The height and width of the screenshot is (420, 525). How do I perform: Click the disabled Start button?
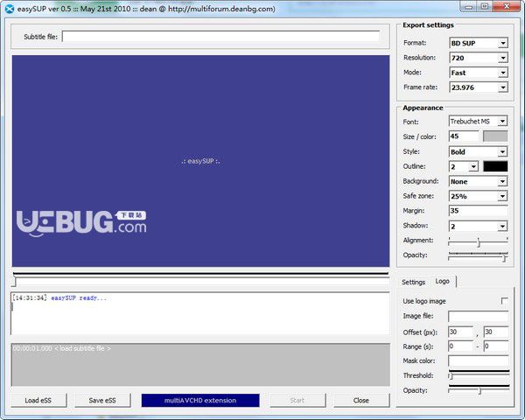tap(297, 400)
